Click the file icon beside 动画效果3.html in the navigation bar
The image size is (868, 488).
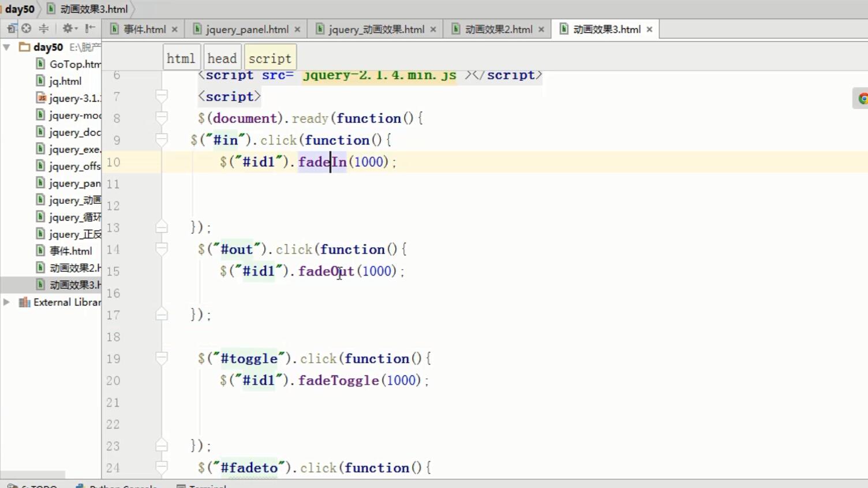tap(51, 9)
